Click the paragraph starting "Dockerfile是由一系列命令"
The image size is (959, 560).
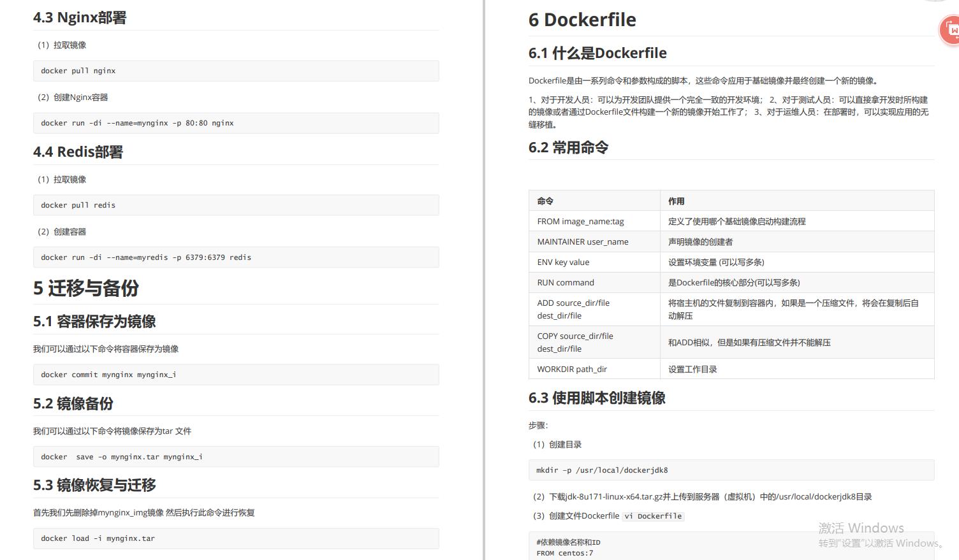pos(705,80)
